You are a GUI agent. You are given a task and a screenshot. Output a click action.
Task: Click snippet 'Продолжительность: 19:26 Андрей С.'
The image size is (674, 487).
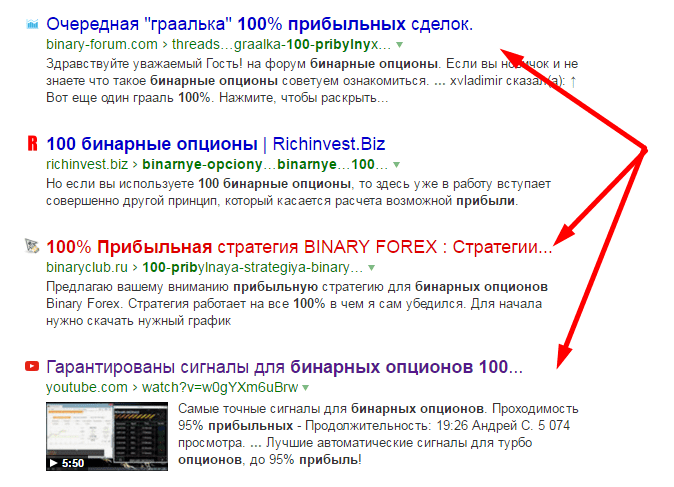pos(420,426)
